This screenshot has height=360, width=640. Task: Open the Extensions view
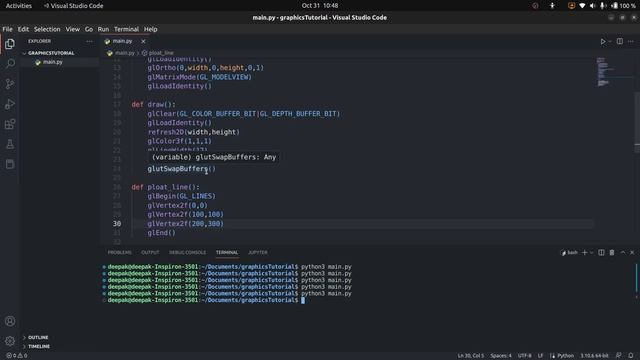click(10, 124)
